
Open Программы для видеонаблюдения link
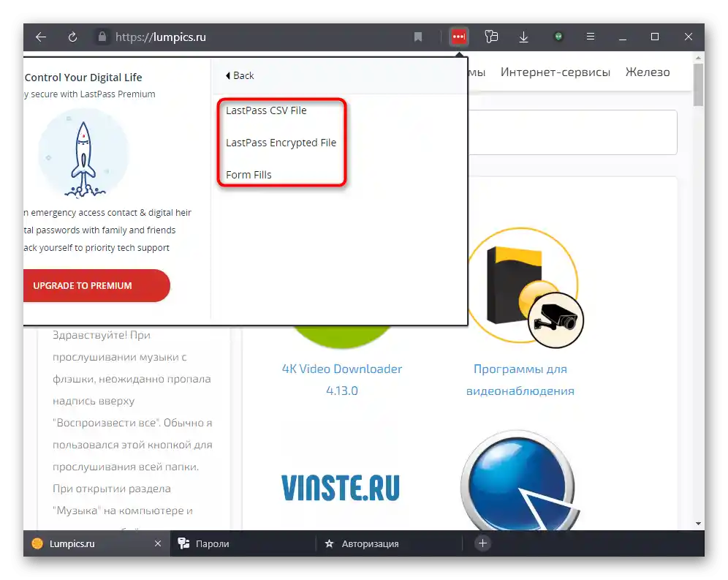(520, 380)
